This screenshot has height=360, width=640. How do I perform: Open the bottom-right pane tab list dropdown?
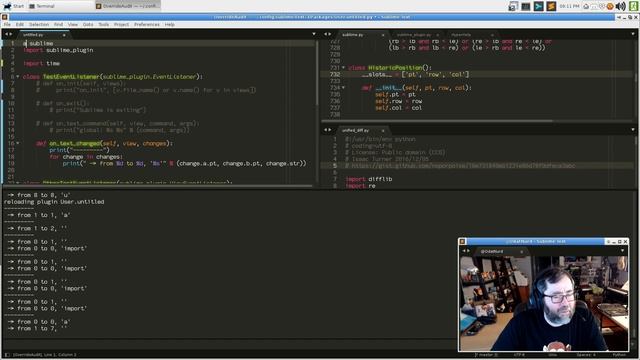pos(633,130)
